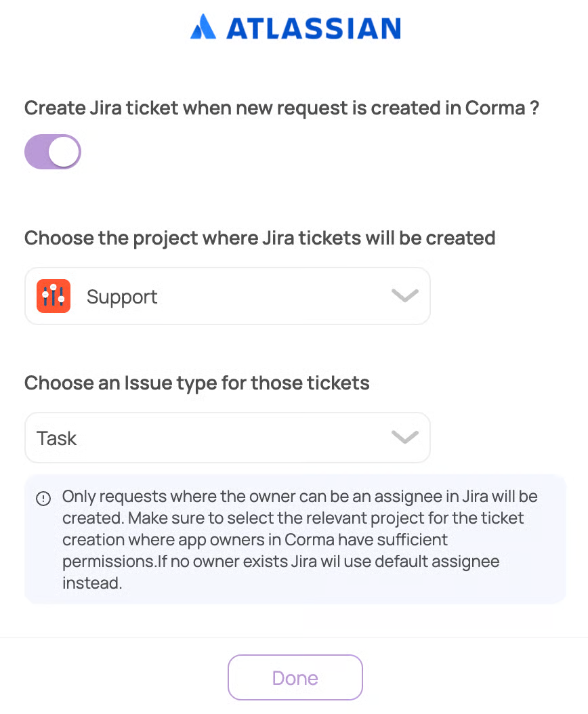This screenshot has width=588, height=714.
Task: Click the Atlassian triangle logo icon
Action: pyautogui.click(x=203, y=27)
